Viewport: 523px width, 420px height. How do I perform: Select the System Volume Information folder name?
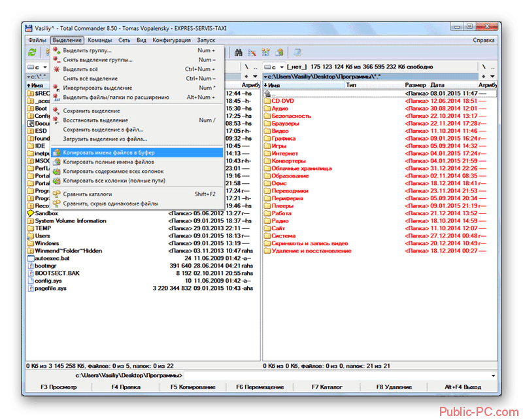(x=71, y=220)
